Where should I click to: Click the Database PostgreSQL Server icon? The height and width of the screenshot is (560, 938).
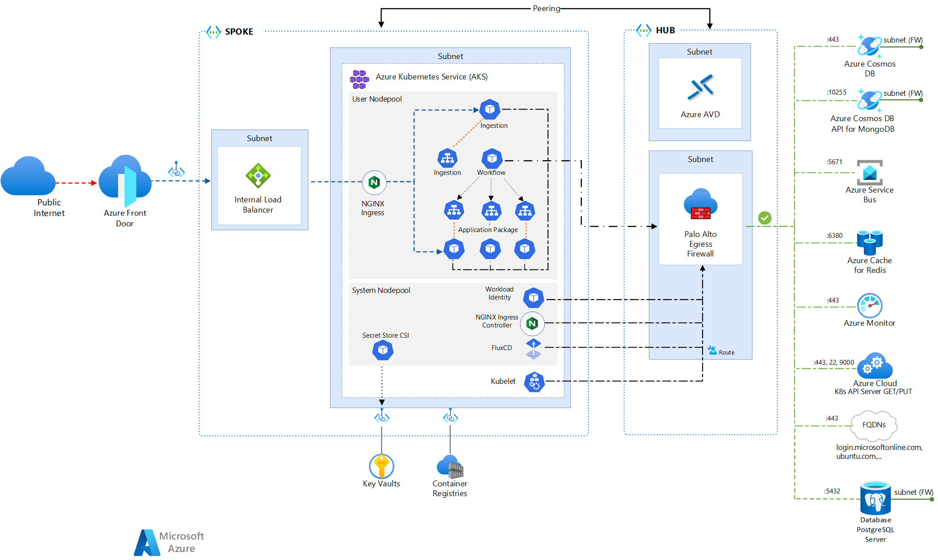(875, 498)
